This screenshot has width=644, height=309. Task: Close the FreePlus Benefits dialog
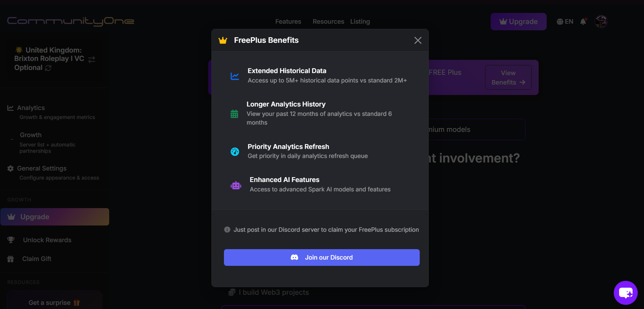coord(418,40)
